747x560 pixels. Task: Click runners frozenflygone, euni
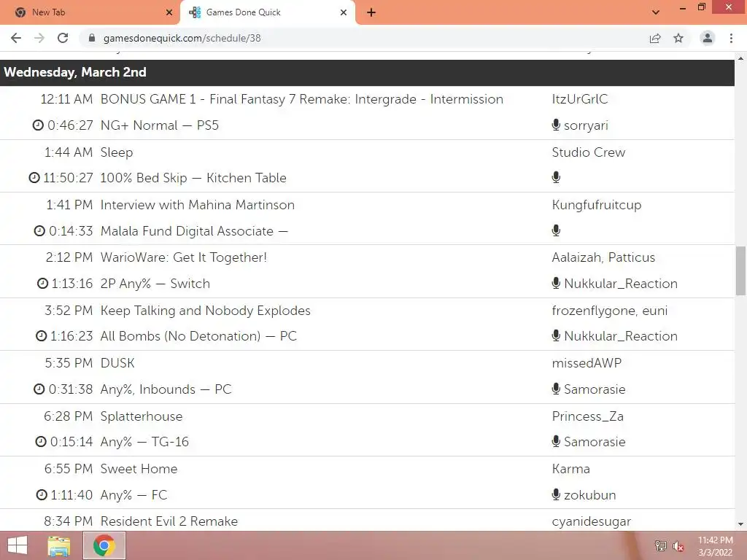(x=609, y=311)
